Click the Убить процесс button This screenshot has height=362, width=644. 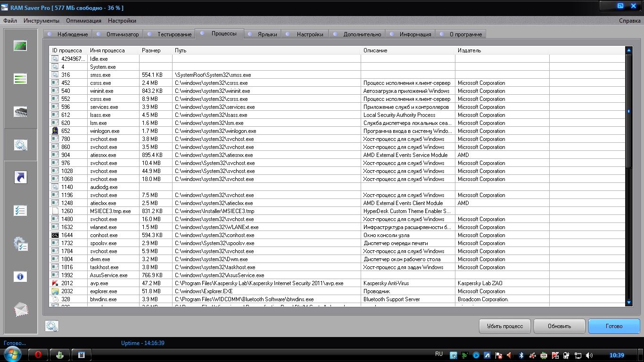tap(505, 326)
